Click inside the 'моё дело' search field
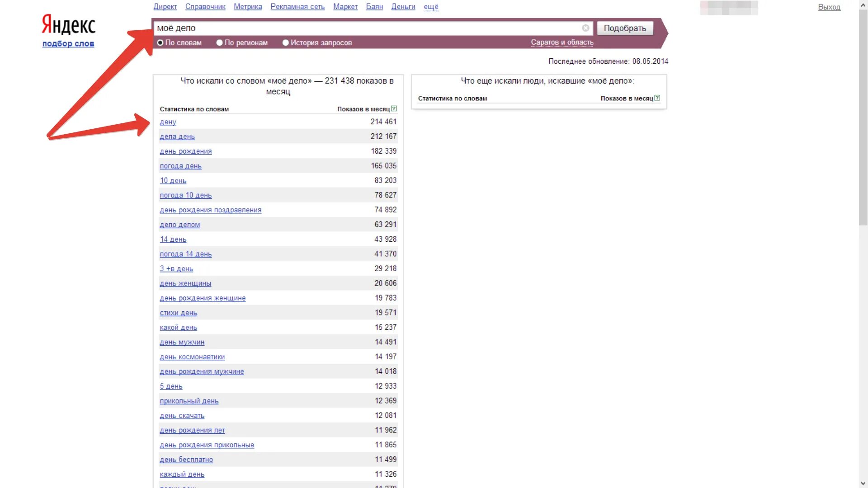Viewport: 868px width, 488px height. click(362, 28)
